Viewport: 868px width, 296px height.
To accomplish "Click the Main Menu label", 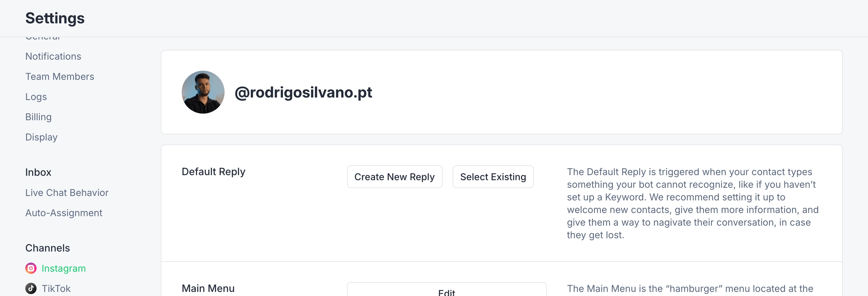I will pyautogui.click(x=208, y=288).
